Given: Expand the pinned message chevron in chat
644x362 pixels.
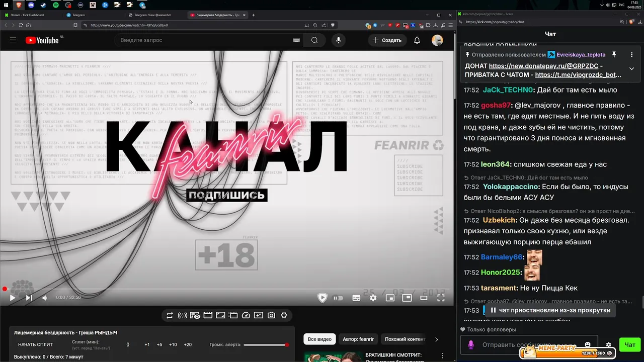Looking at the screenshot, I should coord(631,68).
